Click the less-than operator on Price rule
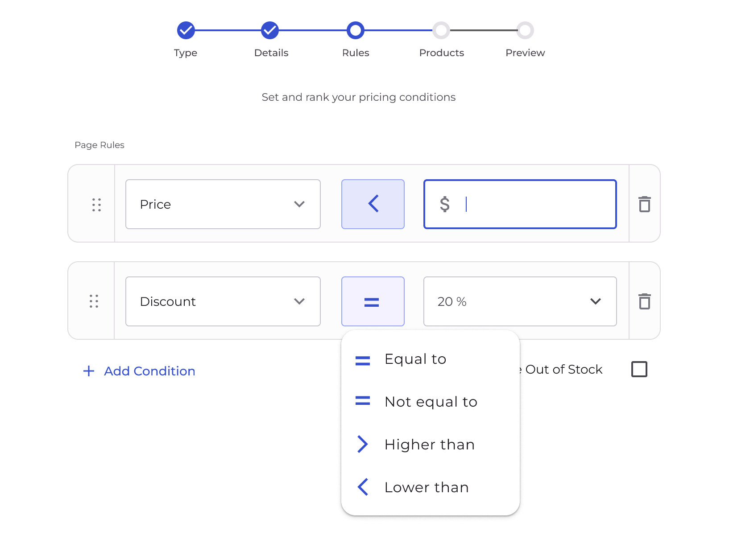Image resolution: width=729 pixels, height=560 pixels. click(373, 204)
